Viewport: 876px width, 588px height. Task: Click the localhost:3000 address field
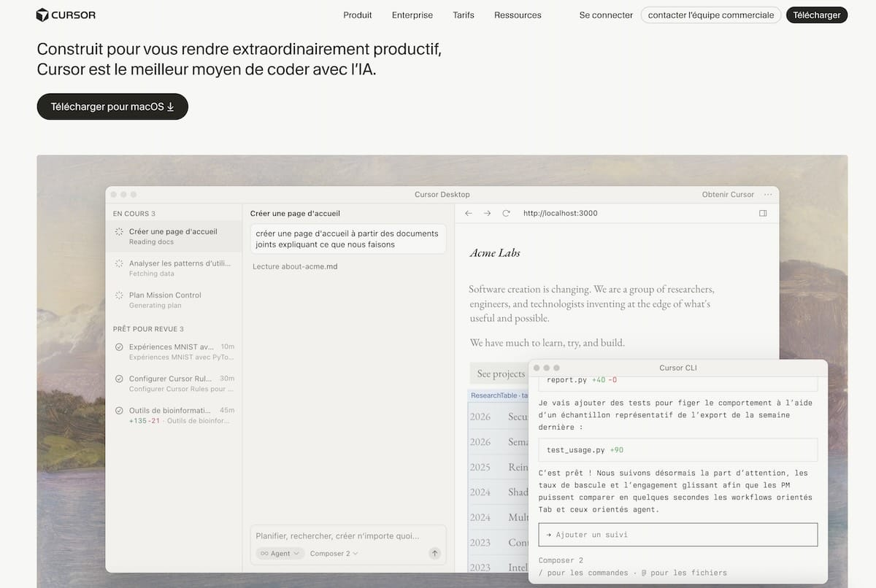click(560, 213)
